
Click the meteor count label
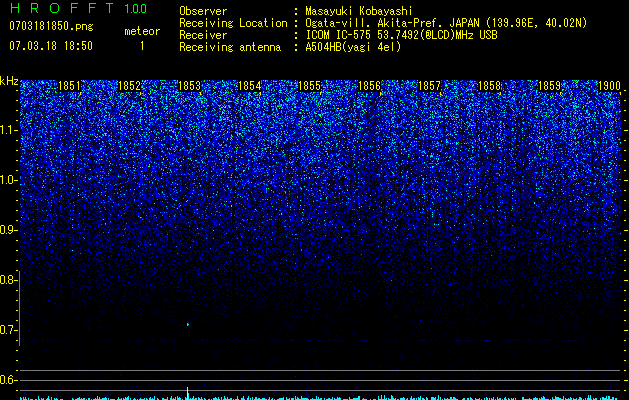142,31
